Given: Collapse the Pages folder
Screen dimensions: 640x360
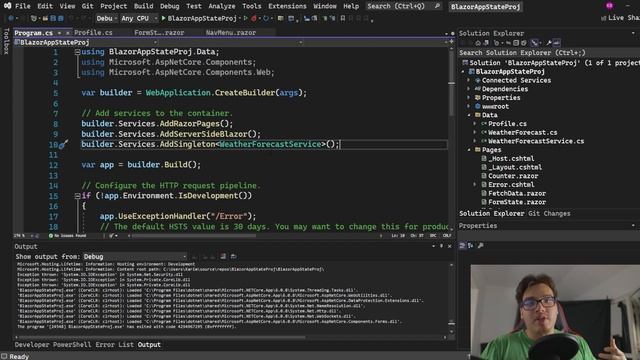Looking at the screenshot, I should click(469, 150).
